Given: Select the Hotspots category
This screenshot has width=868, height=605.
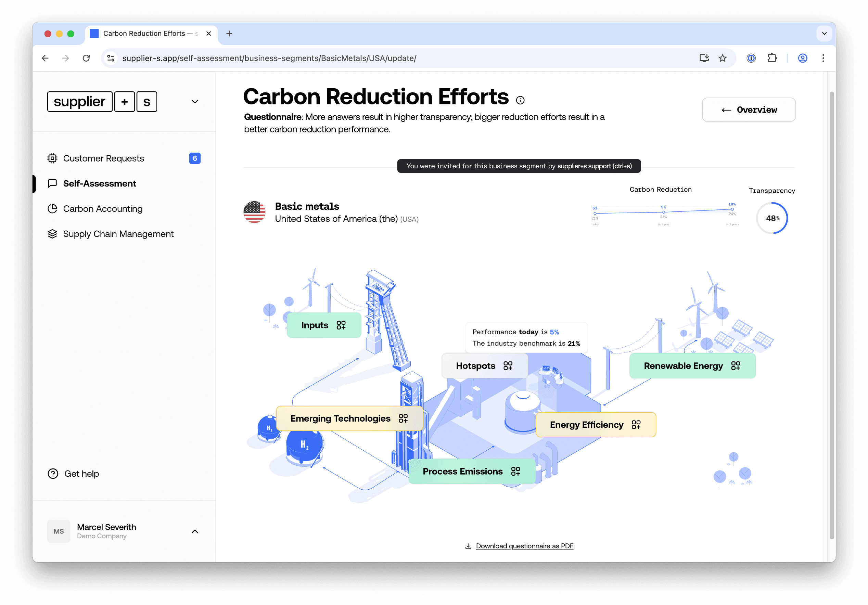Looking at the screenshot, I should point(484,365).
